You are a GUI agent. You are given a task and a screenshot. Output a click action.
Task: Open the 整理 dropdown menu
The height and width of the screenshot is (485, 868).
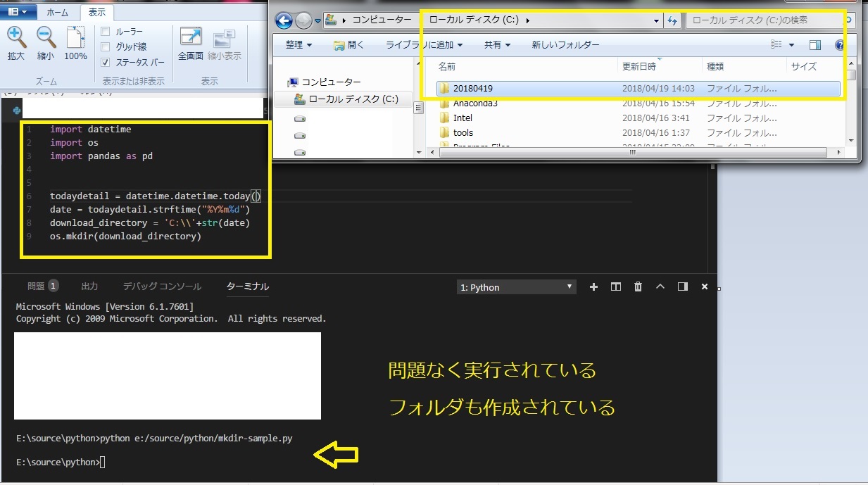[298, 45]
